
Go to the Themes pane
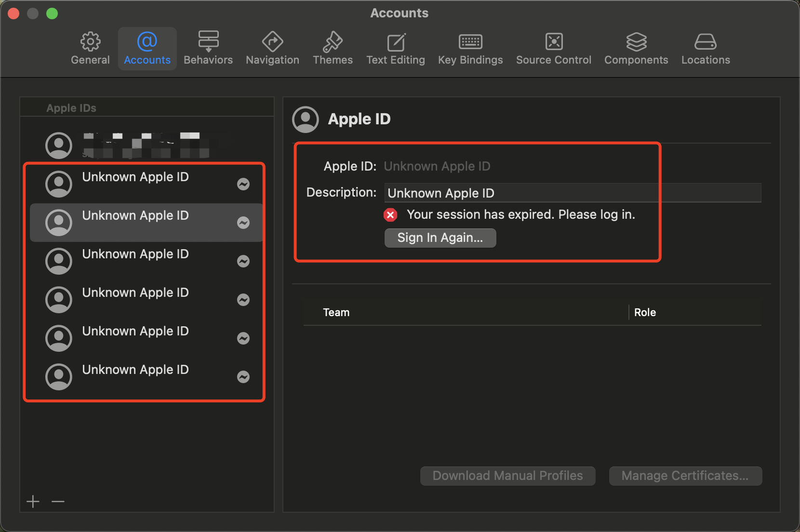click(333, 49)
